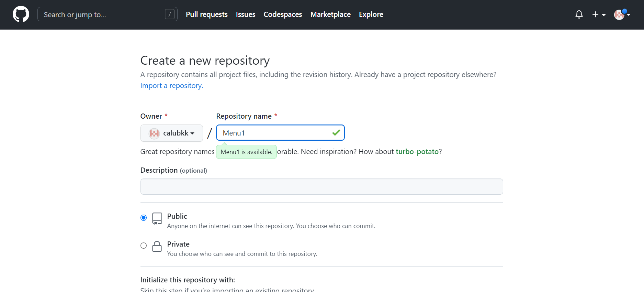Image resolution: width=644 pixels, height=292 pixels.
Task: Click the green checkmark in repository name
Action: click(336, 133)
